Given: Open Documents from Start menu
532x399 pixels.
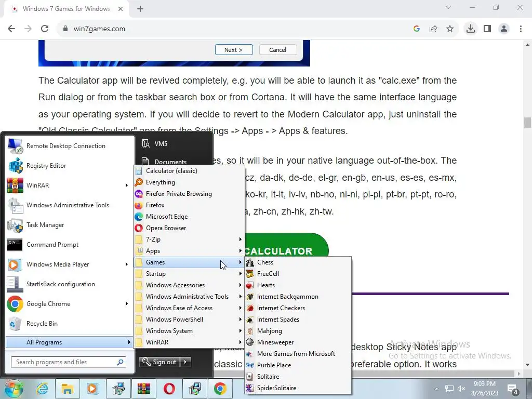Looking at the screenshot, I should (170, 162).
